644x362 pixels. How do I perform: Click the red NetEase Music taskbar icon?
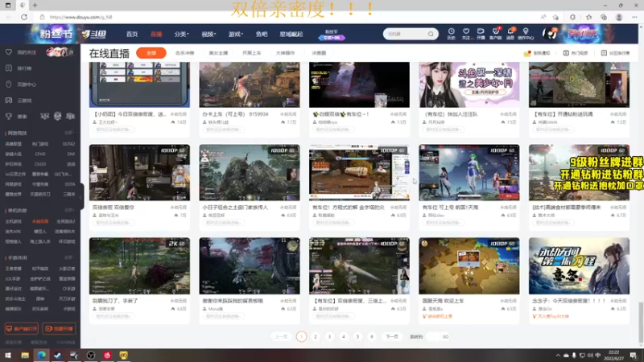pyautogui.click(x=107, y=356)
